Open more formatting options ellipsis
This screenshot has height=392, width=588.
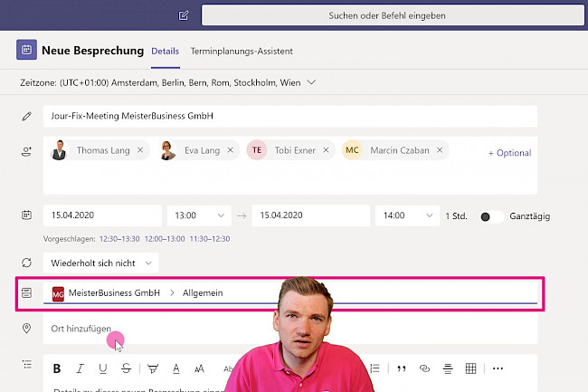pyautogui.click(x=497, y=368)
